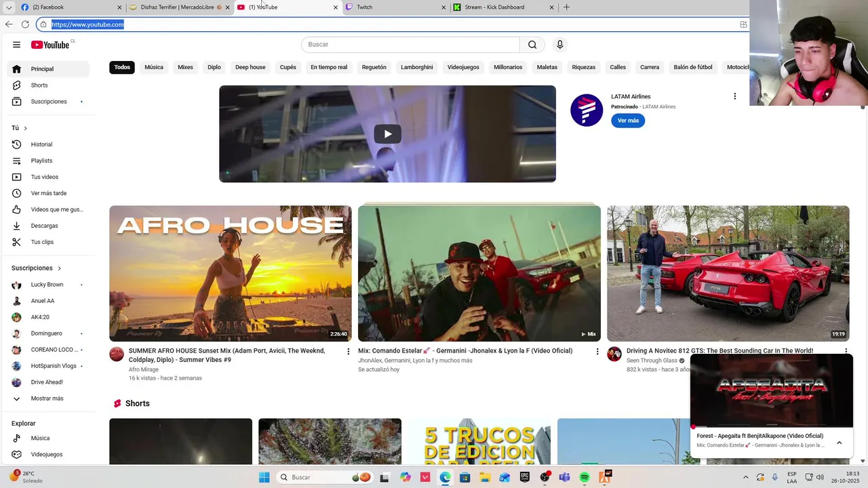
Task: Open the YouTube hamburger guide menu
Action: (16, 45)
